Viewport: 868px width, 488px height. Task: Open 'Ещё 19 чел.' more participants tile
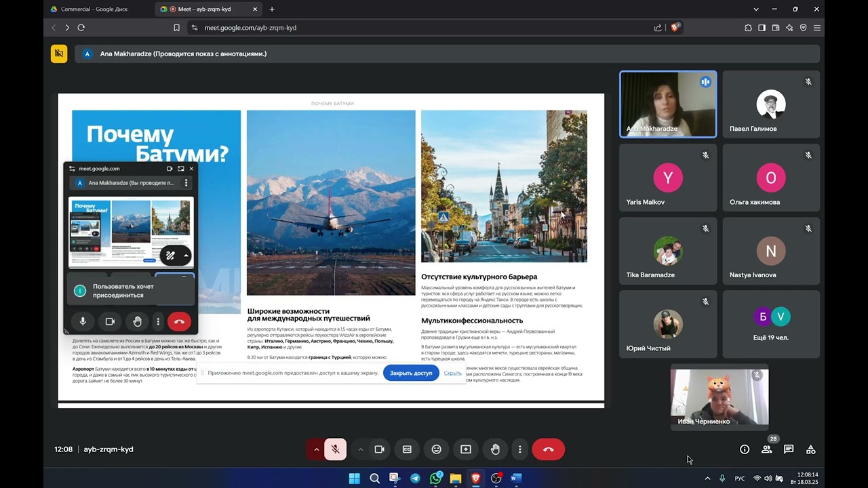coord(771,324)
